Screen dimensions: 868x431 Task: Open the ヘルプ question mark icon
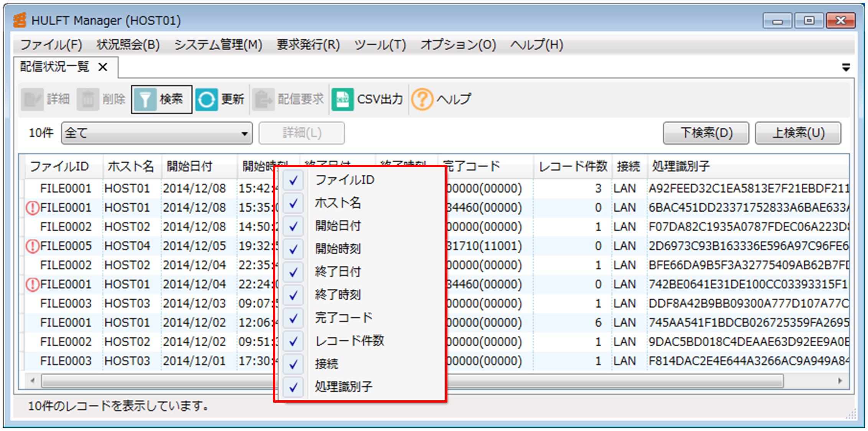coord(422,100)
